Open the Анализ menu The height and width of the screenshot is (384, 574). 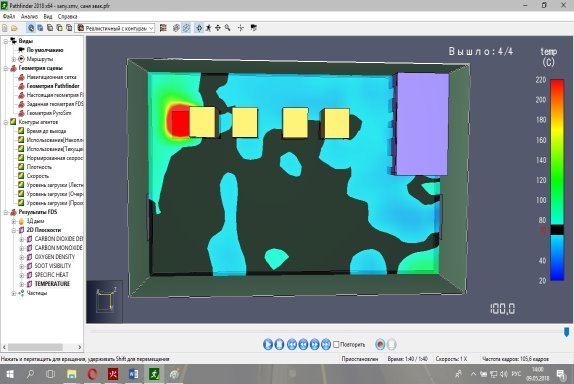[x=29, y=16]
